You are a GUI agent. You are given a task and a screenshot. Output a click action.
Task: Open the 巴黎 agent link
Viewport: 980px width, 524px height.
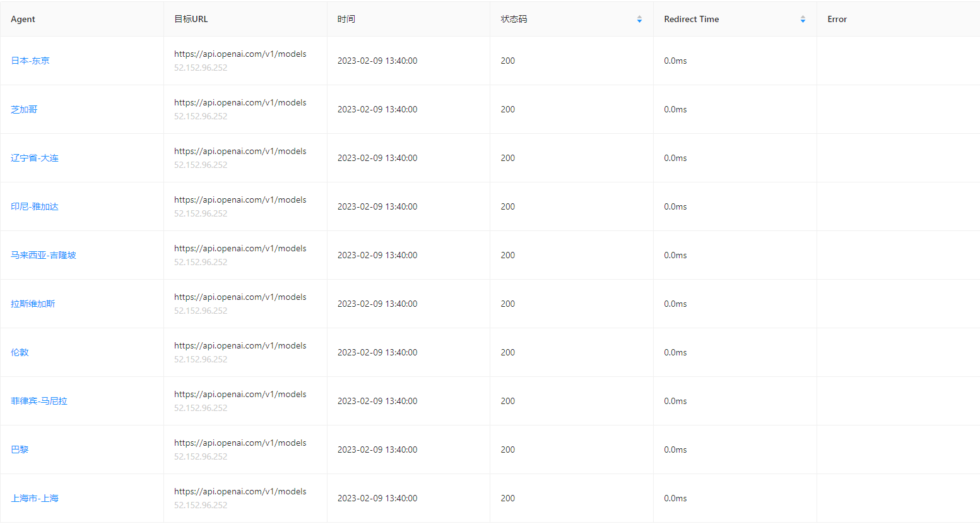[x=20, y=450]
